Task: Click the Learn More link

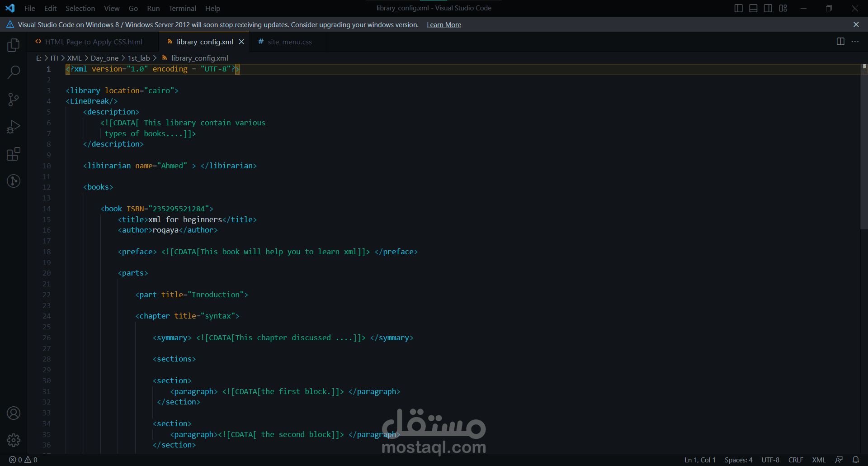Action: (x=443, y=24)
